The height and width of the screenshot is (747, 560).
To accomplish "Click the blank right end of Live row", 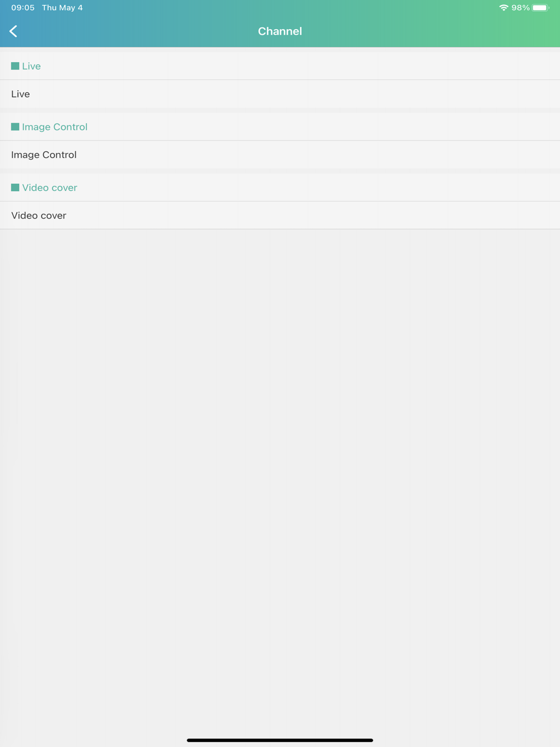I will (504, 94).
